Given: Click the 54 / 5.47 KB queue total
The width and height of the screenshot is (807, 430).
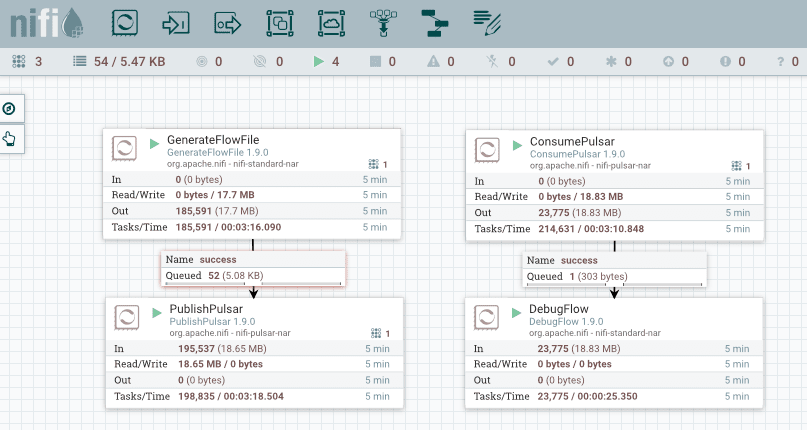Looking at the screenshot, I should 130,62.
